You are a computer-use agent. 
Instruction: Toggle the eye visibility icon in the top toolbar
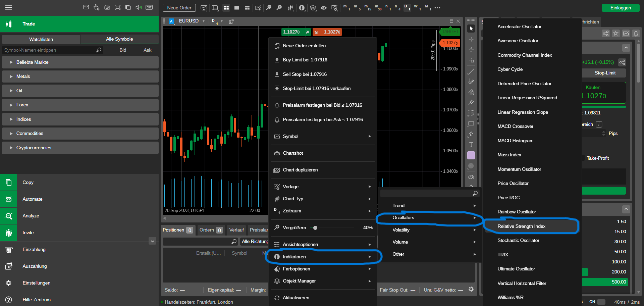323,8
